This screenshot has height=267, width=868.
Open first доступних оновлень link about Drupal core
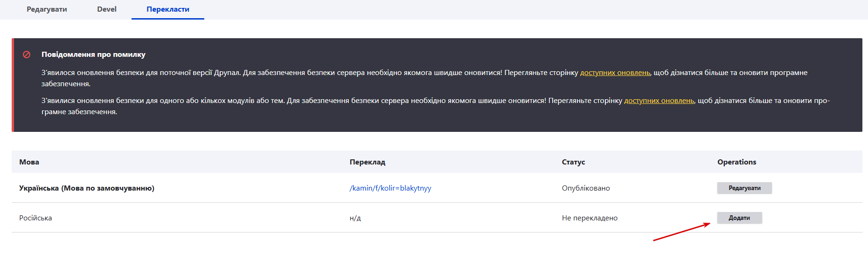point(615,73)
